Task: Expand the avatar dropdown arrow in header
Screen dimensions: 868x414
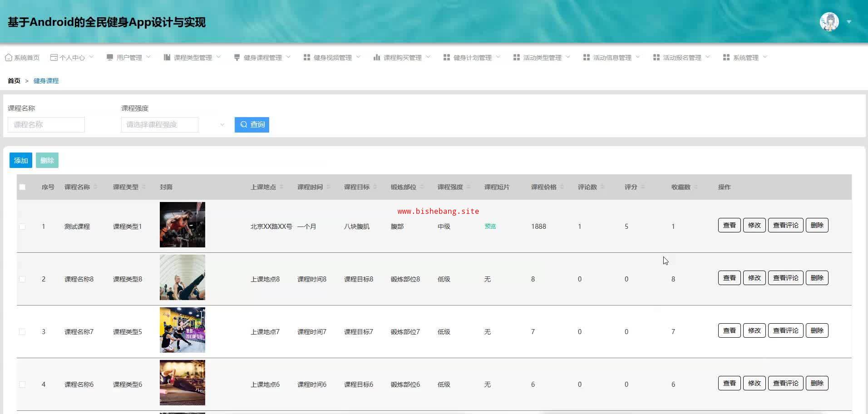Action: click(x=849, y=22)
